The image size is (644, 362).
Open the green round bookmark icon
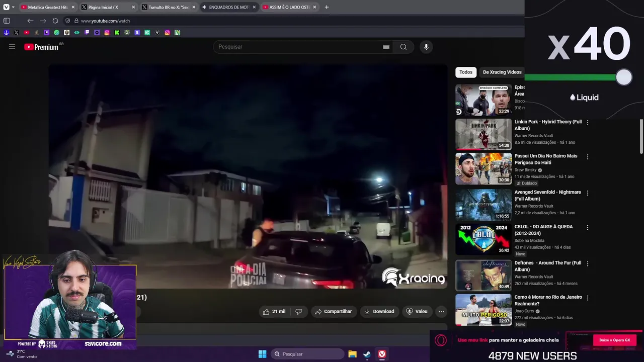point(56,33)
